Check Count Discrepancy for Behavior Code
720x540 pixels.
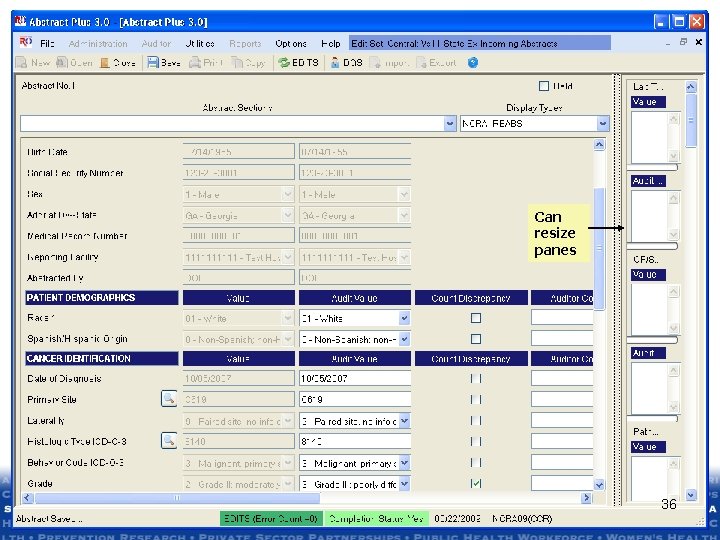click(476, 463)
